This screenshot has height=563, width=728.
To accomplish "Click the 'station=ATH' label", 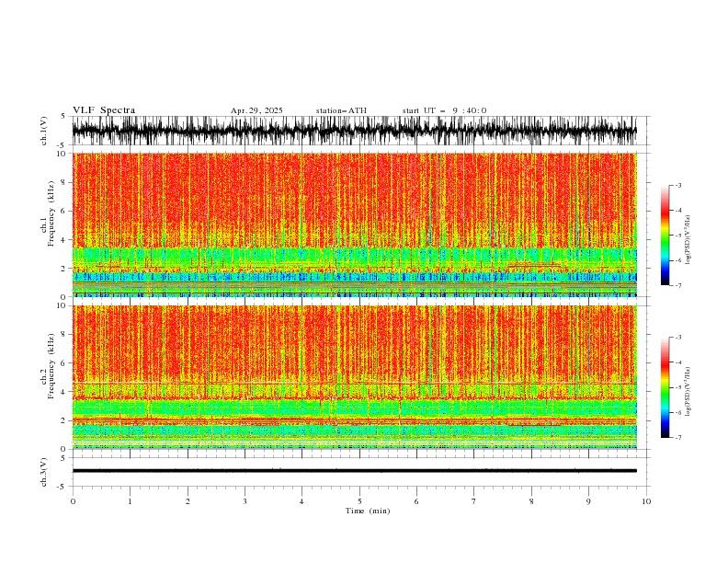I will coord(341,110).
